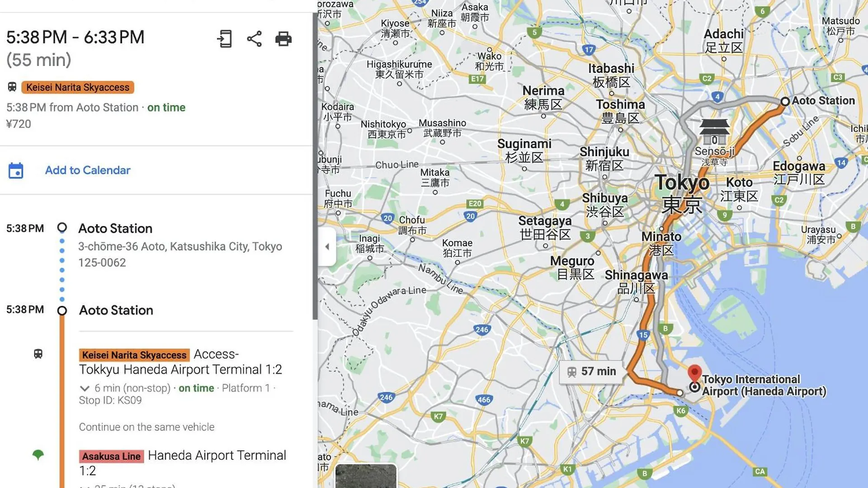Click the Adachi map label
Viewport: 868px width, 488px height.
(x=723, y=41)
